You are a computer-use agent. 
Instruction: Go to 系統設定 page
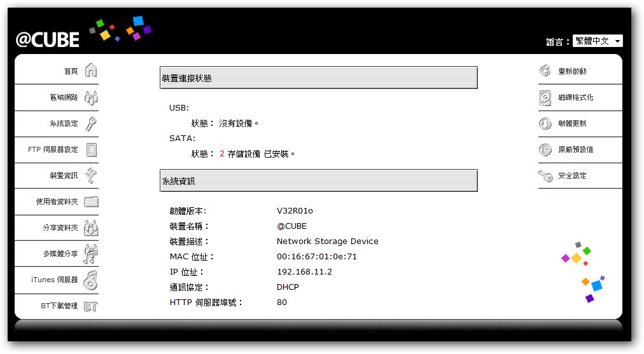[x=64, y=123]
